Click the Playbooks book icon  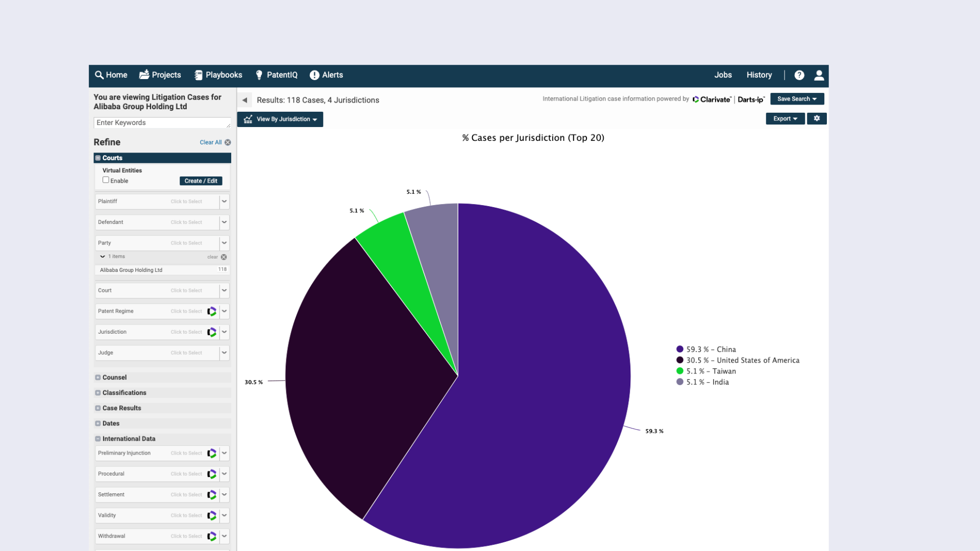199,75
